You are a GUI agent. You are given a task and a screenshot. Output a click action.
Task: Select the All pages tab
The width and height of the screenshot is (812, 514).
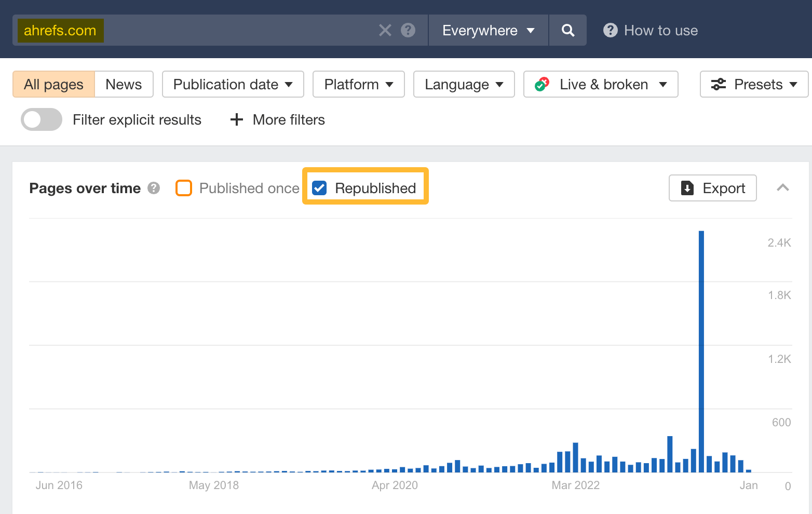(53, 84)
